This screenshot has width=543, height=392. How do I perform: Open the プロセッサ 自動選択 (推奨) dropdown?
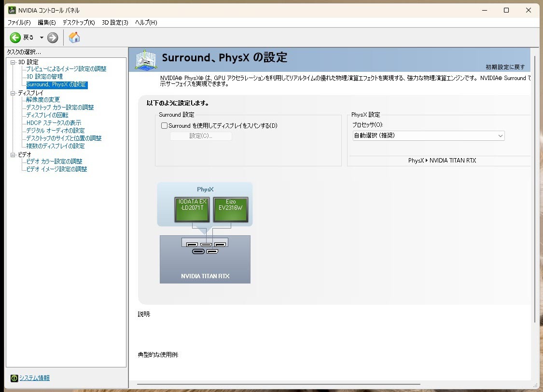click(429, 135)
